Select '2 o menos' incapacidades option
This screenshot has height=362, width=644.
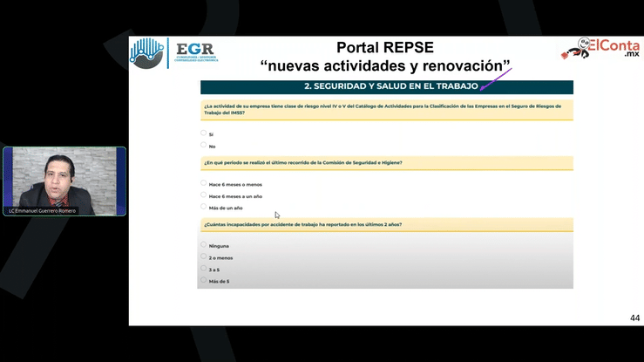(203, 256)
